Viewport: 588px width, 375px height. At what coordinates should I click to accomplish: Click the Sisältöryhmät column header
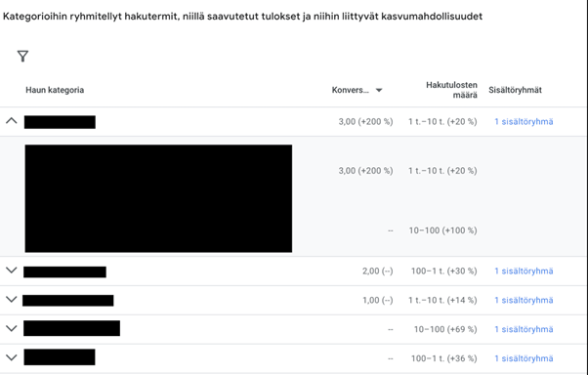[x=516, y=90]
